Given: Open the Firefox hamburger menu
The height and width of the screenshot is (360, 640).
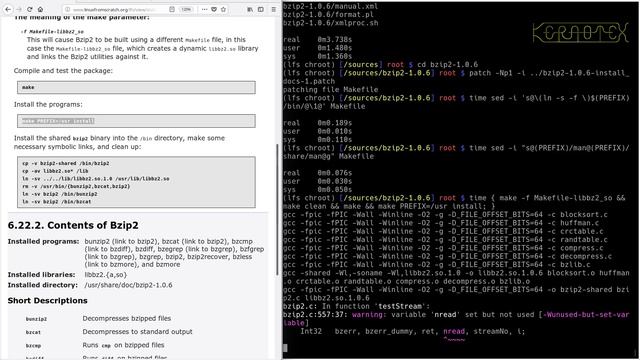Looking at the screenshot, I should (273, 9).
